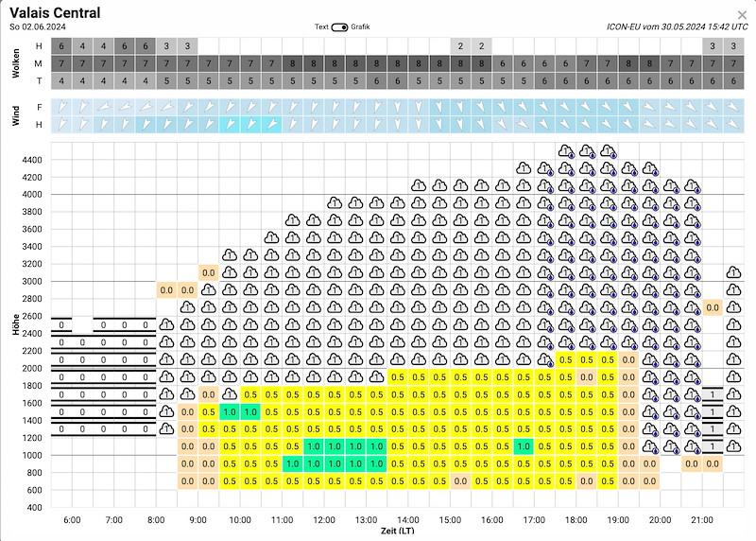
Task: Click the orange 0.0 cell at 3000m
Action: (208, 272)
